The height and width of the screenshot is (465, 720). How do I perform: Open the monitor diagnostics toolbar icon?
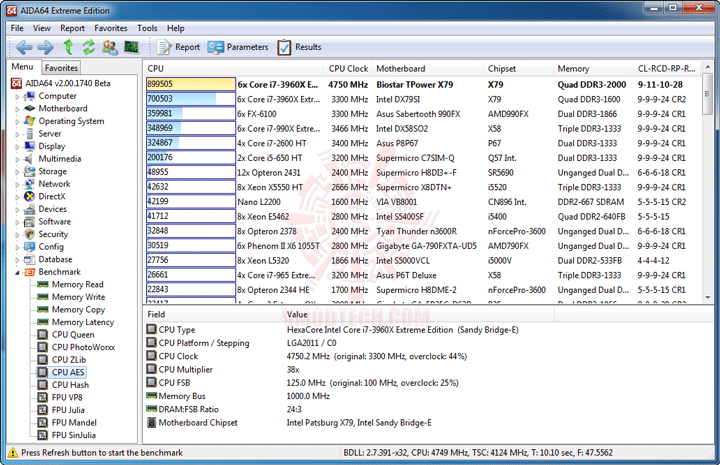(131, 47)
